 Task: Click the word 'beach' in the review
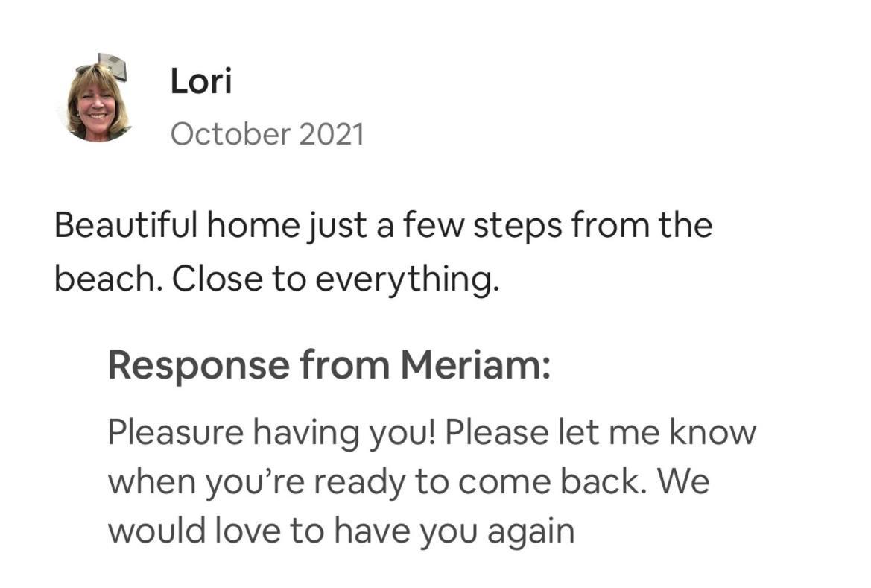point(107,279)
